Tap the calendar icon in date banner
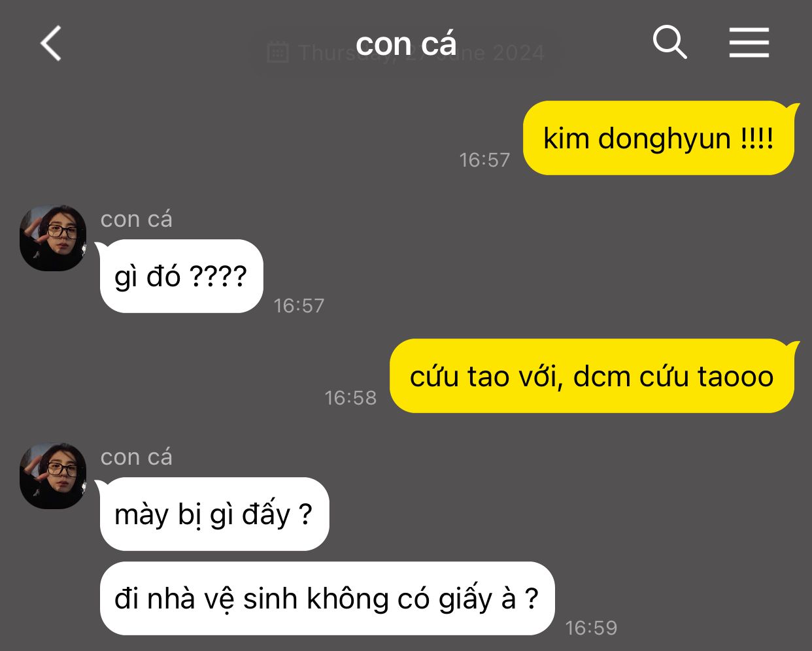 point(278,52)
